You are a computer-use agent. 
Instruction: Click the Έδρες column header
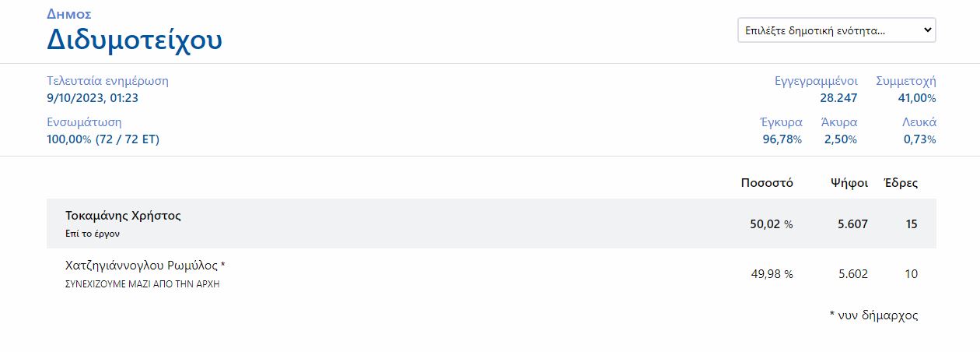pos(901,183)
